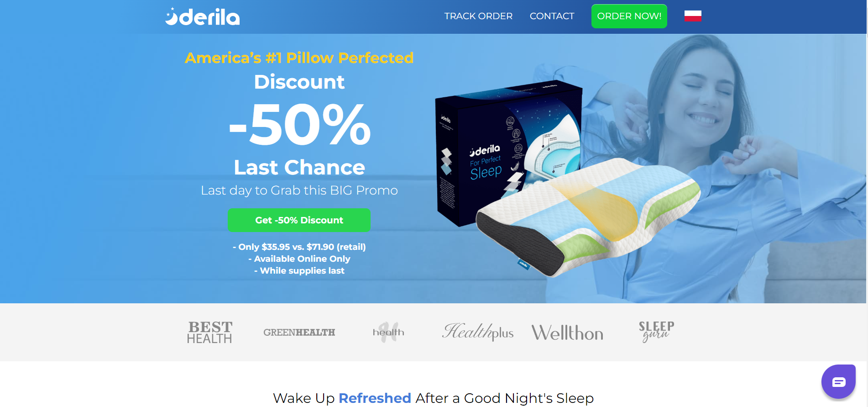Click the Wake Up Refreshed heading
The width and height of the screenshot is (868, 407).
tap(433, 398)
